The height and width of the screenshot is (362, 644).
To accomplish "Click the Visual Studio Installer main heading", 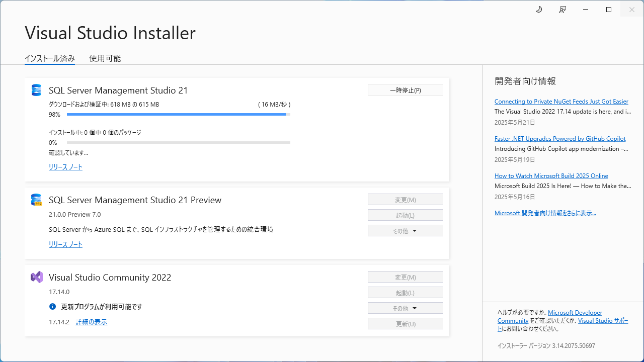I will click(110, 33).
